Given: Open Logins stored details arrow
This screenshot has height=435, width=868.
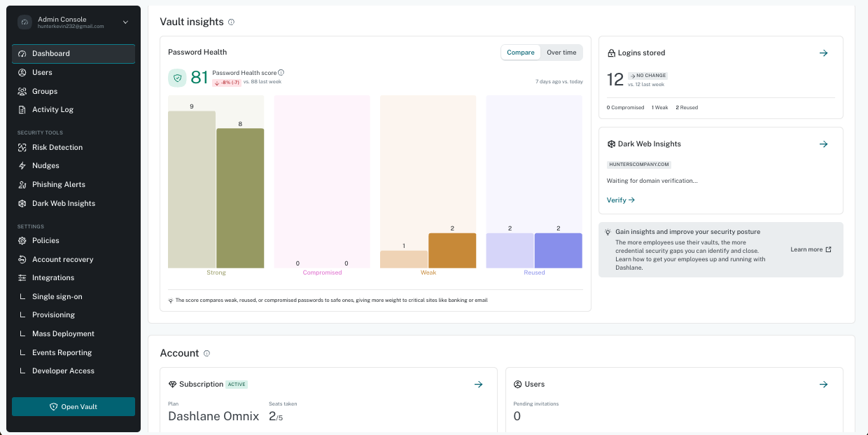Looking at the screenshot, I should (824, 53).
